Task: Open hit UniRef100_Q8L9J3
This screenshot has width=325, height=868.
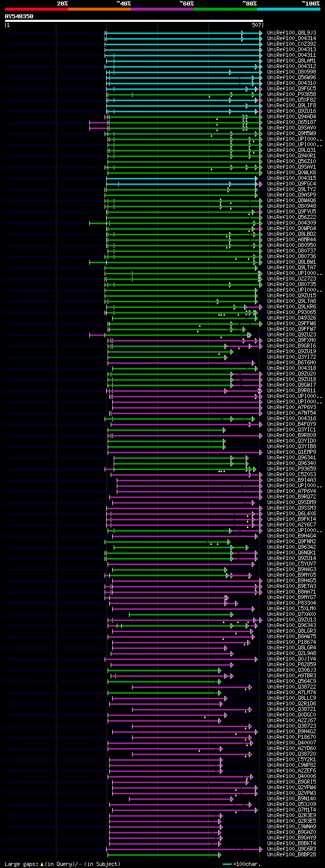Action: point(291,33)
